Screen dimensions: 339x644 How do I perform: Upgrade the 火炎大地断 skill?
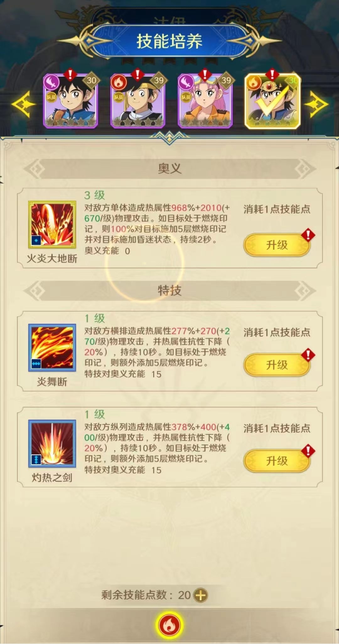pyautogui.click(x=277, y=245)
